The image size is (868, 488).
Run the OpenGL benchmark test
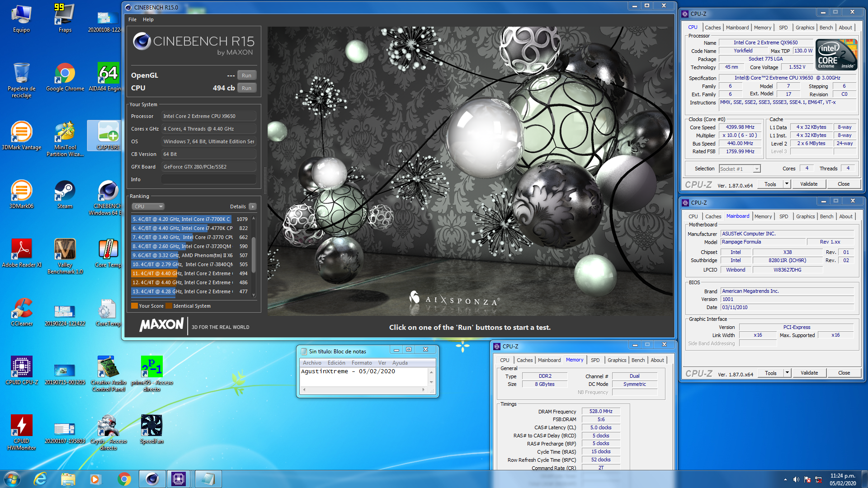pos(246,75)
